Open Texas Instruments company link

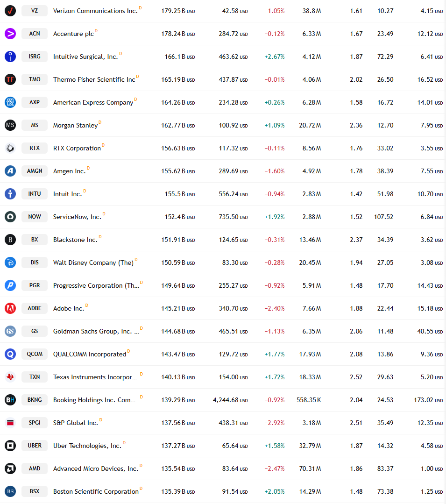95,377
